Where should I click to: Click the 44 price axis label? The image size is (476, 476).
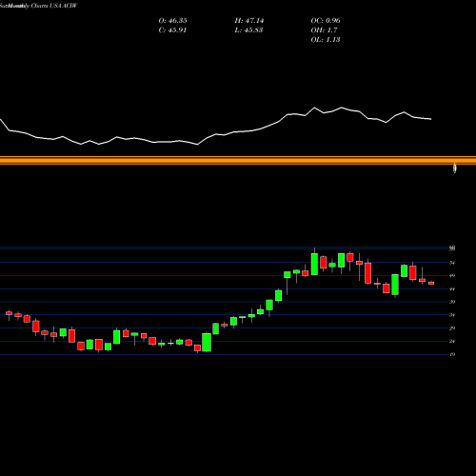coord(452,289)
